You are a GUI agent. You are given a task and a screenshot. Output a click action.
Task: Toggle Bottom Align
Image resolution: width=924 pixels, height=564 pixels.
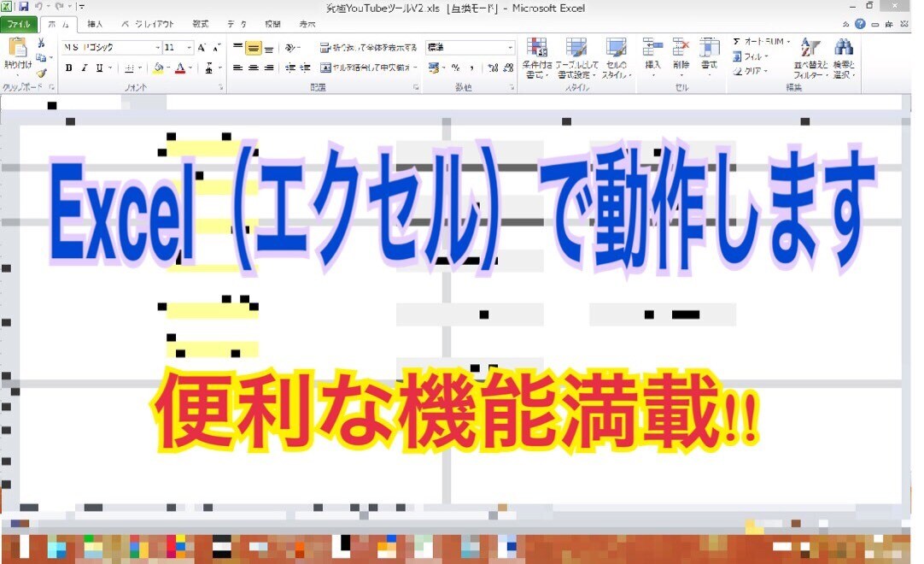tap(269, 49)
